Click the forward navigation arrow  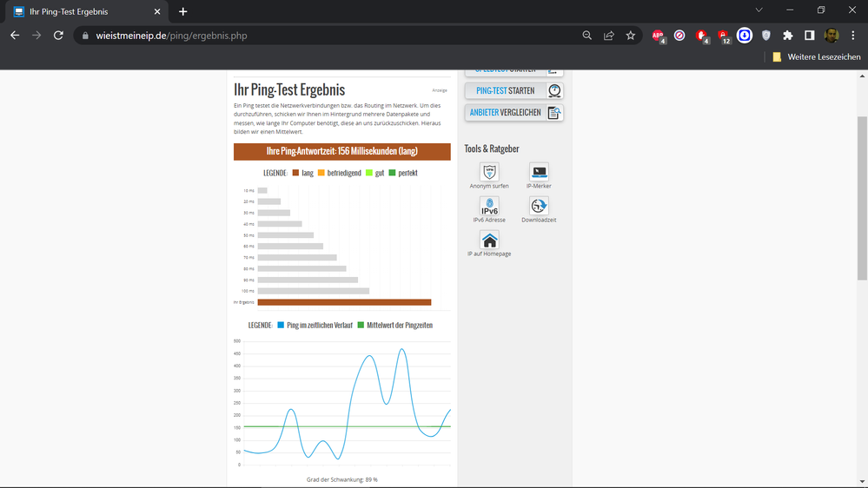36,36
